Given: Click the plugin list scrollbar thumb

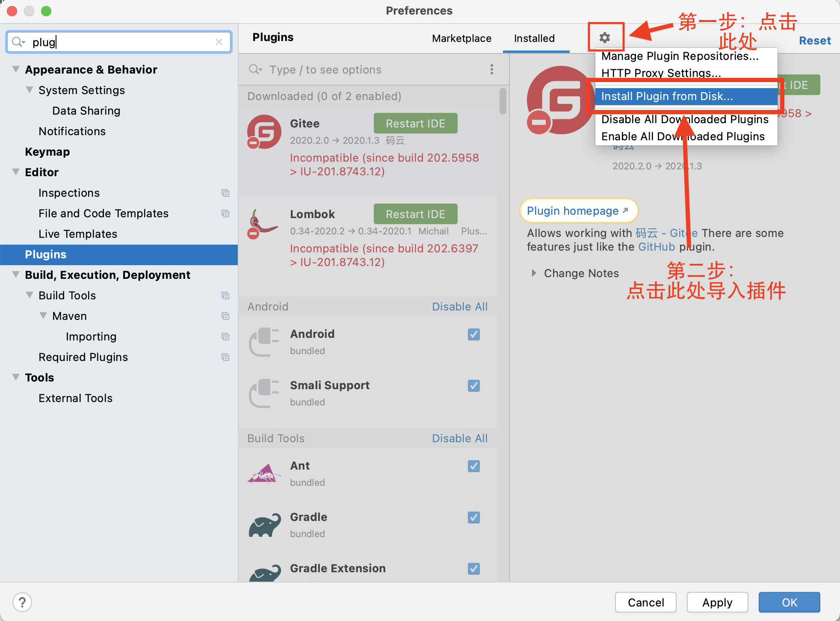Looking at the screenshot, I should (503, 102).
